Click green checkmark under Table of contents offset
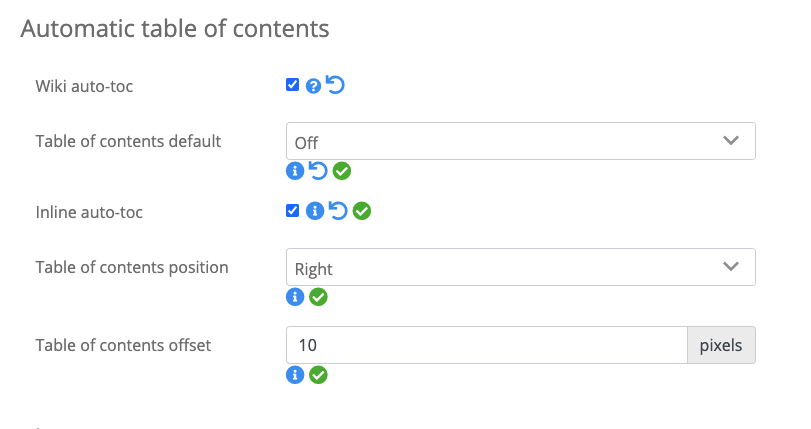This screenshot has height=429, width=811. point(318,375)
